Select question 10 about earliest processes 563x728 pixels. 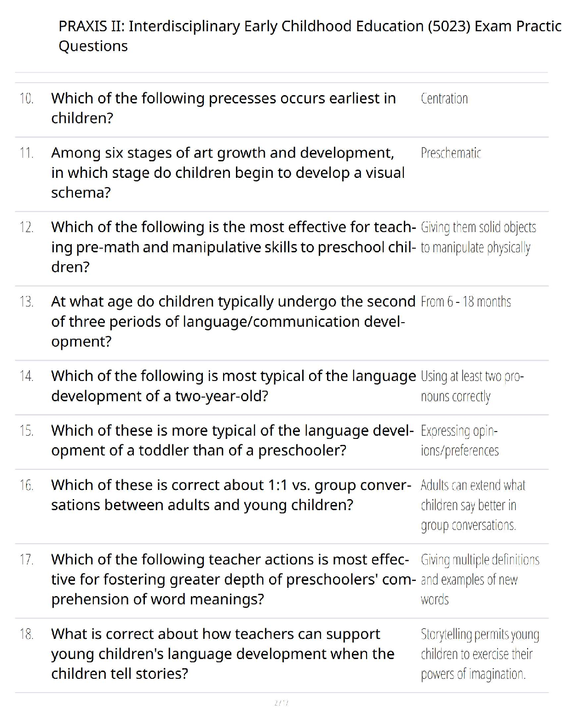pyautogui.click(x=224, y=108)
